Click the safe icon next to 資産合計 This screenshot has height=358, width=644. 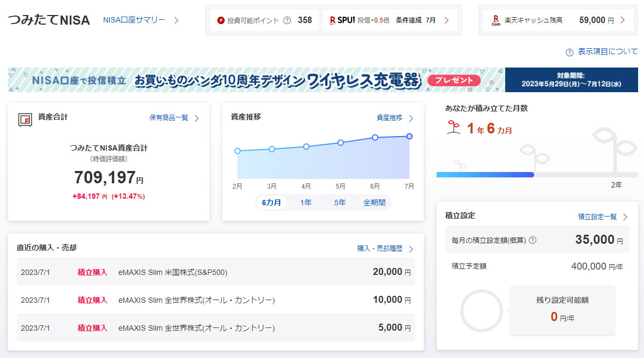pos(25,119)
